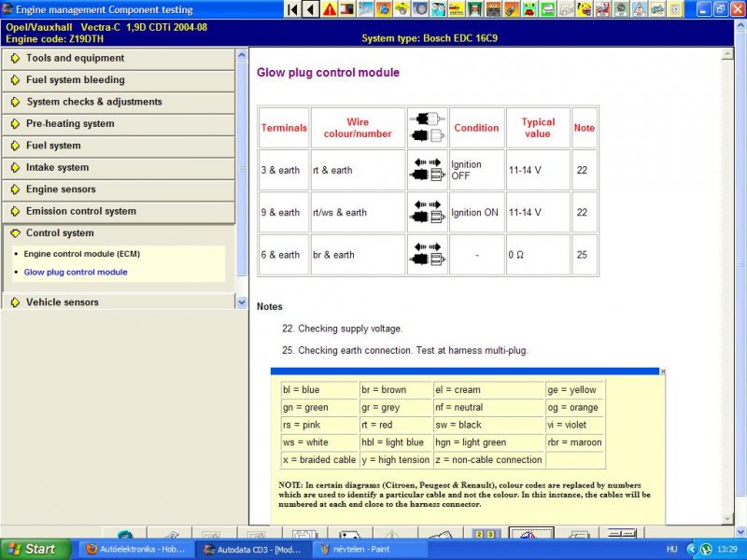Click the '0 Ω' typical value cell

click(x=538, y=255)
